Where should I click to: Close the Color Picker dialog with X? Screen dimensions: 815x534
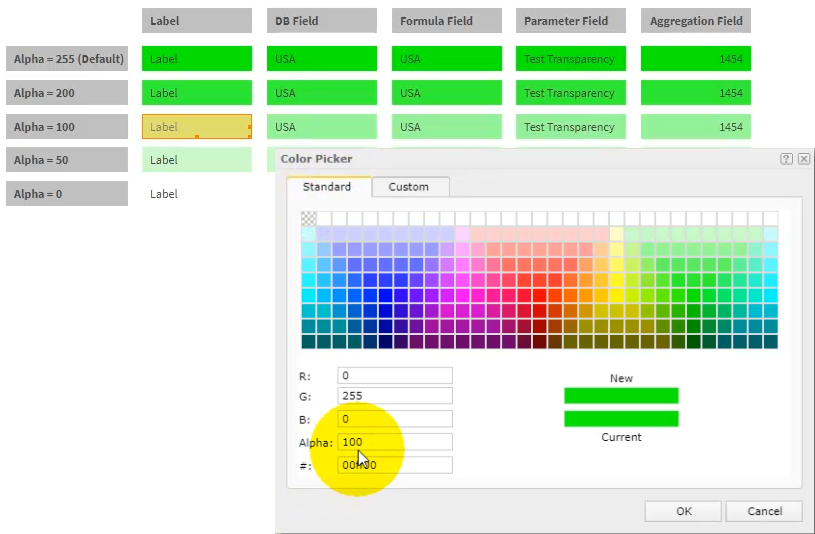(804, 159)
